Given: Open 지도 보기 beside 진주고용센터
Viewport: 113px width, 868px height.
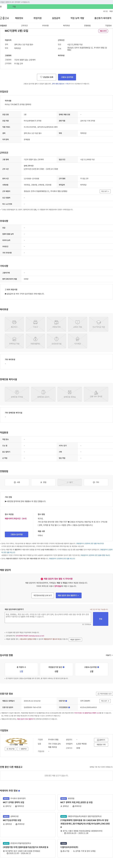Looking at the screenshot, I should point(105,701).
